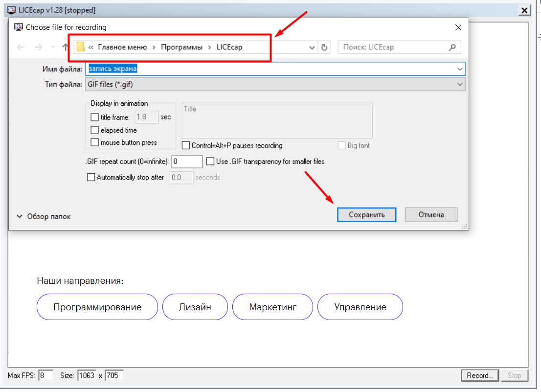Close the Choose file for recording dialog

tap(458, 27)
